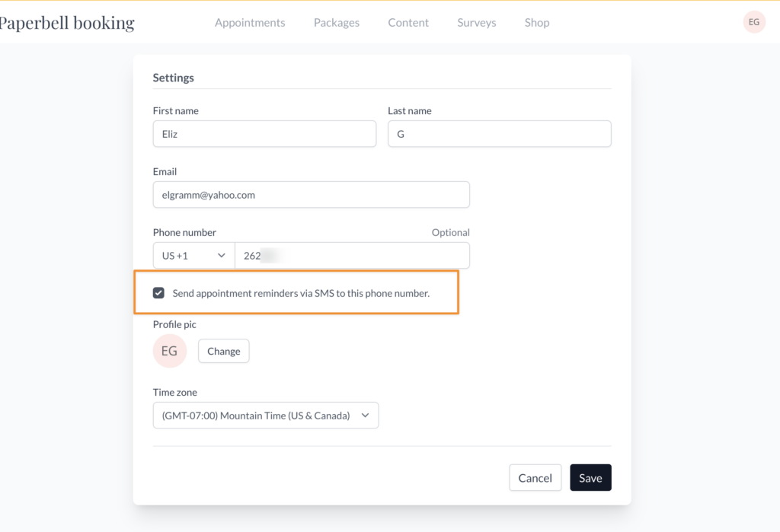The image size is (780, 532).
Task: Cancel the settings edits
Action: point(535,478)
